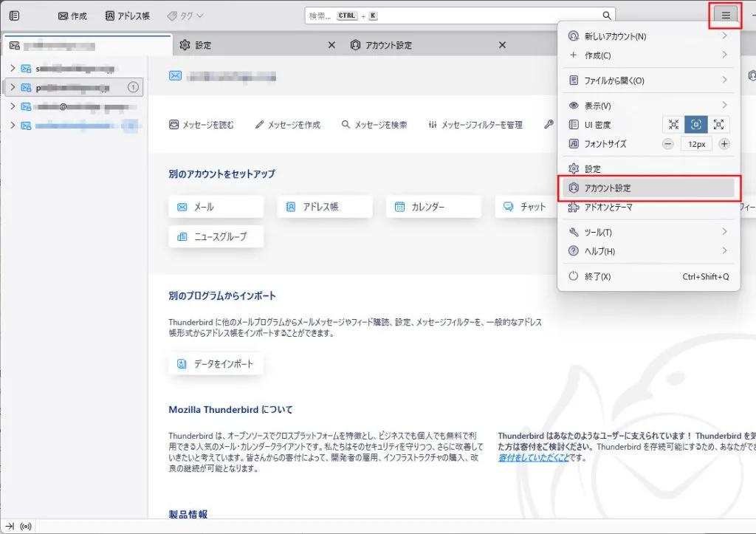
Task: Increase font size with plus button
Action: coord(724,144)
